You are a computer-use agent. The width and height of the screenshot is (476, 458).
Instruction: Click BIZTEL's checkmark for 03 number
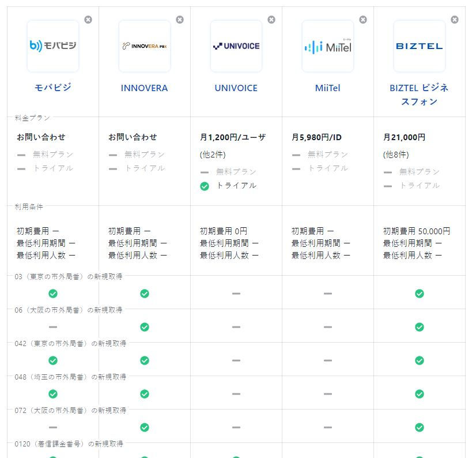coord(420,294)
